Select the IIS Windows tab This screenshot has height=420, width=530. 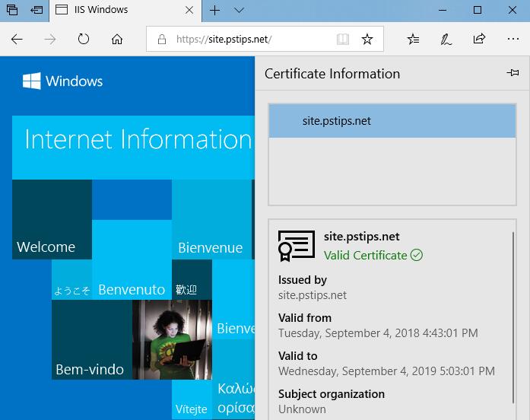(125, 10)
